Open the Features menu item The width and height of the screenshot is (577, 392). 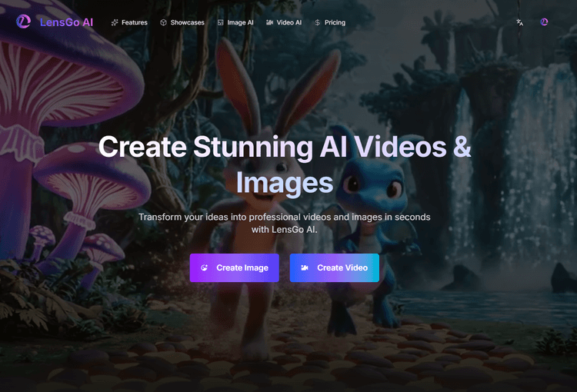point(134,23)
